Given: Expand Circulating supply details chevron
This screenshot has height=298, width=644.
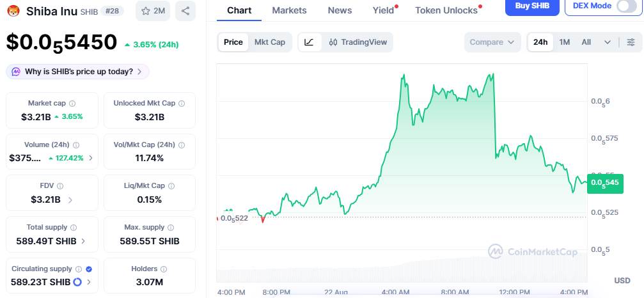Looking at the screenshot, I should [89, 282].
